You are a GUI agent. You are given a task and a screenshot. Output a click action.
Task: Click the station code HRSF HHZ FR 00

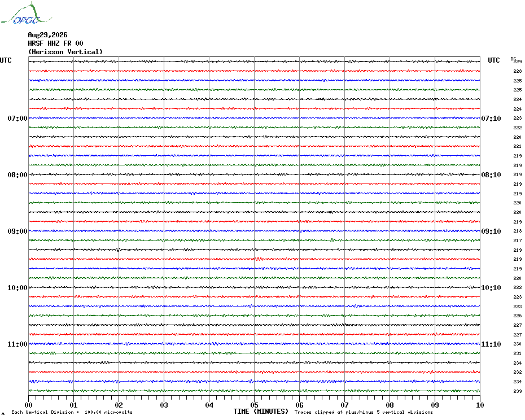(55, 43)
